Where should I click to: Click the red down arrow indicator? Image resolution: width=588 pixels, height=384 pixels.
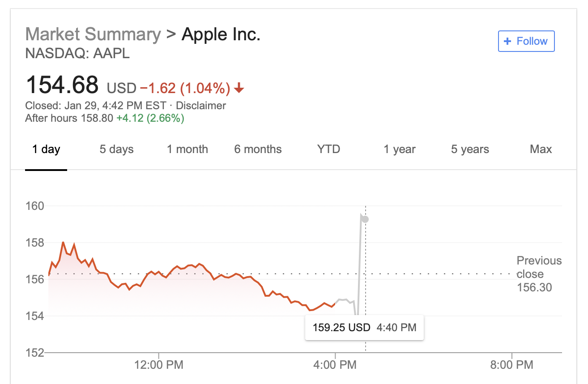[x=239, y=88]
